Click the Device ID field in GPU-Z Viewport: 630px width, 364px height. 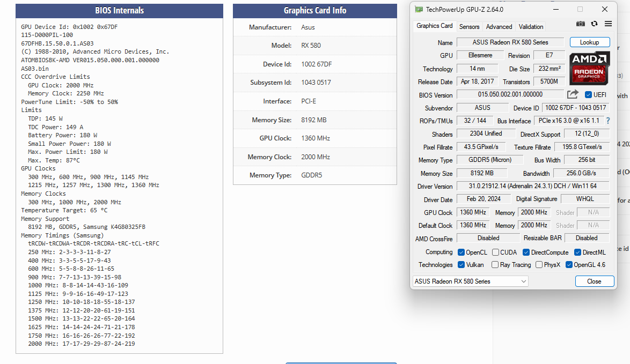[x=576, y=108]
